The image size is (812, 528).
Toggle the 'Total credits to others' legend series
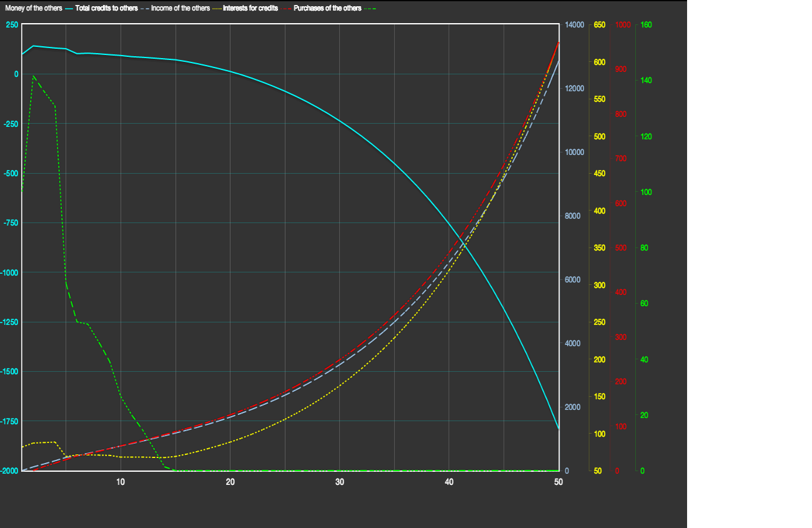(x=106, y=9)
